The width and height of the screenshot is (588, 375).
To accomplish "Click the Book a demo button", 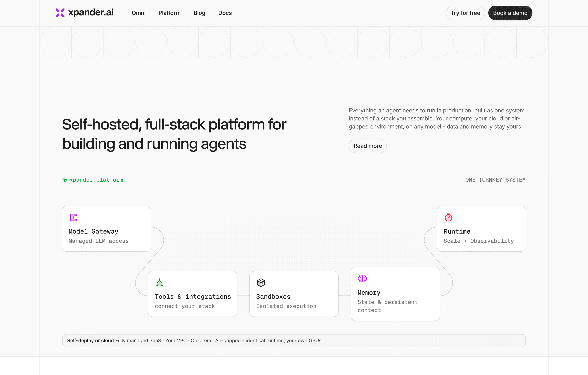I will [510, 13].
